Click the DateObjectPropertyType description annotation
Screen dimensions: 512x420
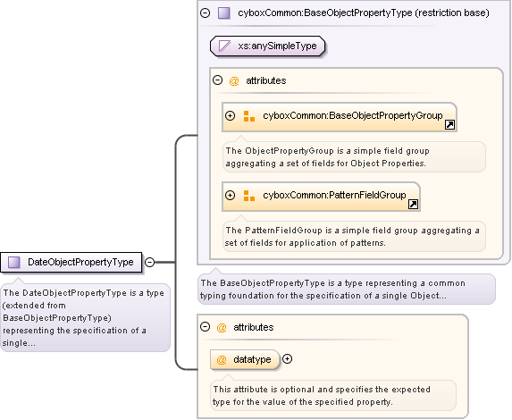(x=85, y=317)
